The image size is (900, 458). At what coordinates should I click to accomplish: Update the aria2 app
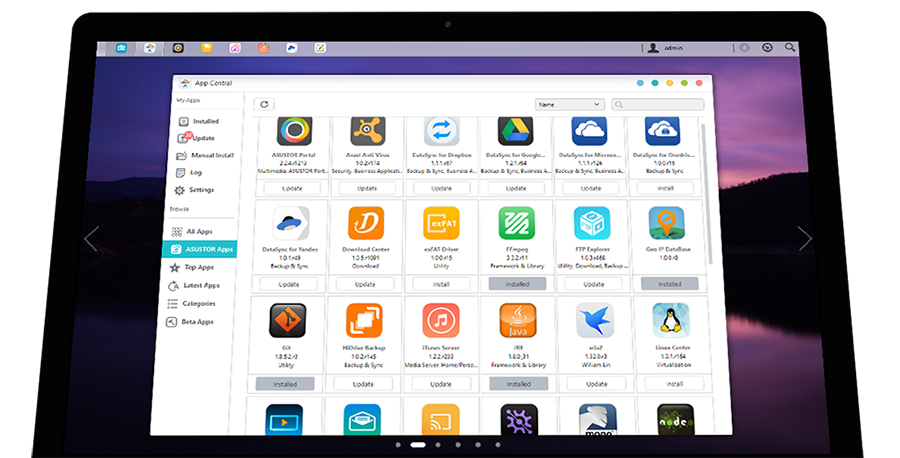point(596,384)
